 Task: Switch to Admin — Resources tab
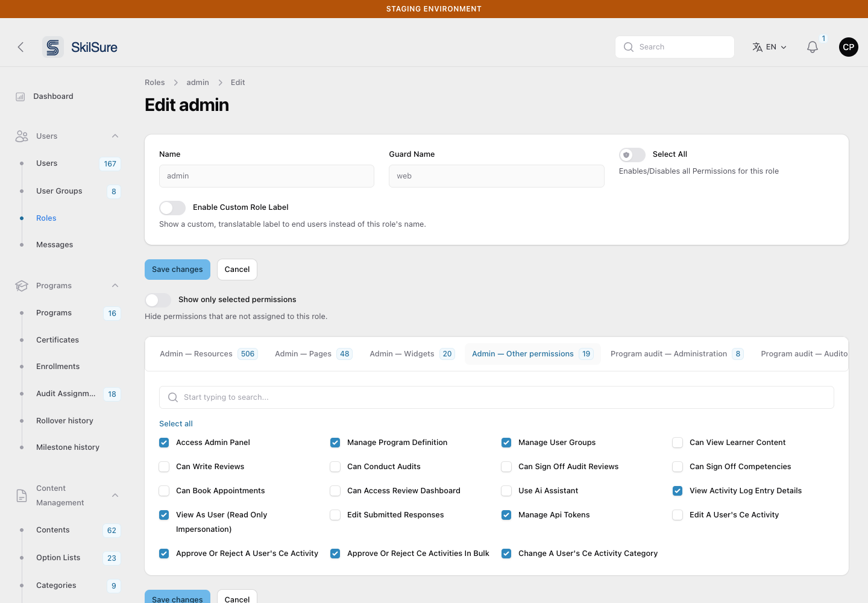coord(209,354)
